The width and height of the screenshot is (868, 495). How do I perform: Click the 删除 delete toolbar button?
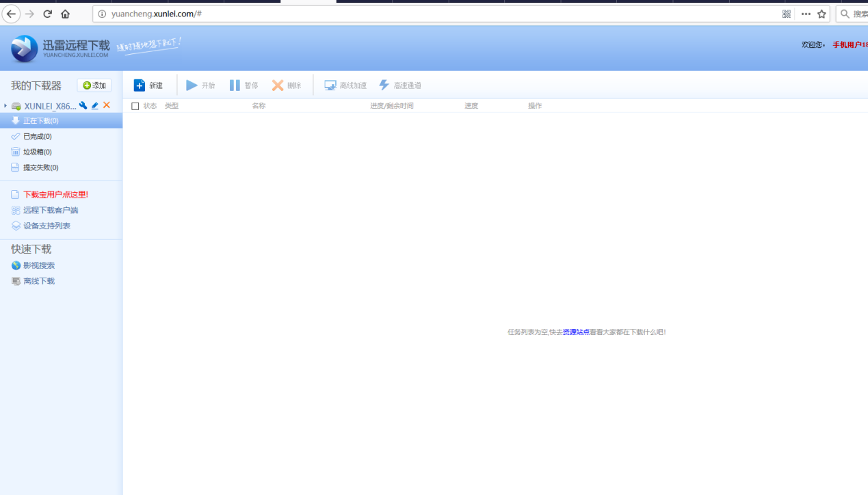pos(287,85)
